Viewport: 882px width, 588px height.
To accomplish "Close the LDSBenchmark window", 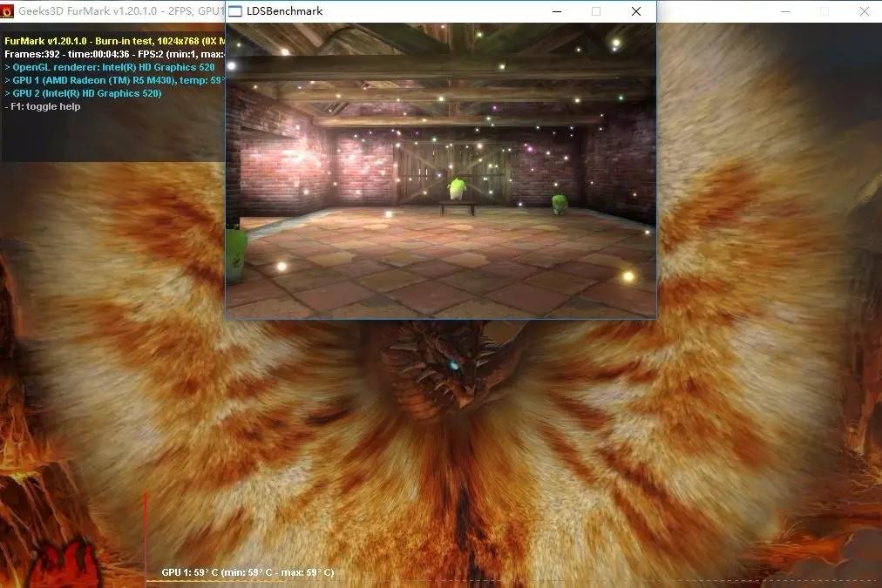I will tap(636, 11).
